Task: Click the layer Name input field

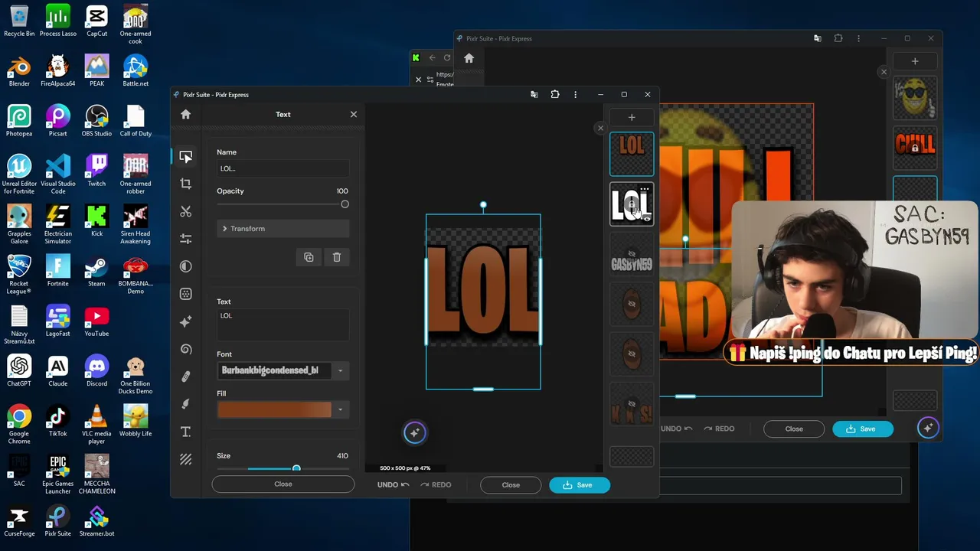Action: tap(283, 168)
